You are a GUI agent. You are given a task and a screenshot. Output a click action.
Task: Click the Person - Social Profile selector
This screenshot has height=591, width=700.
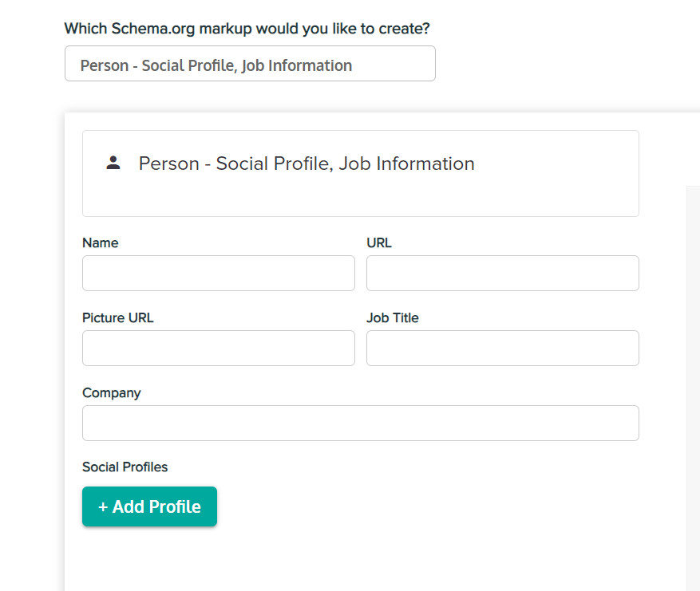click(250, 64)
